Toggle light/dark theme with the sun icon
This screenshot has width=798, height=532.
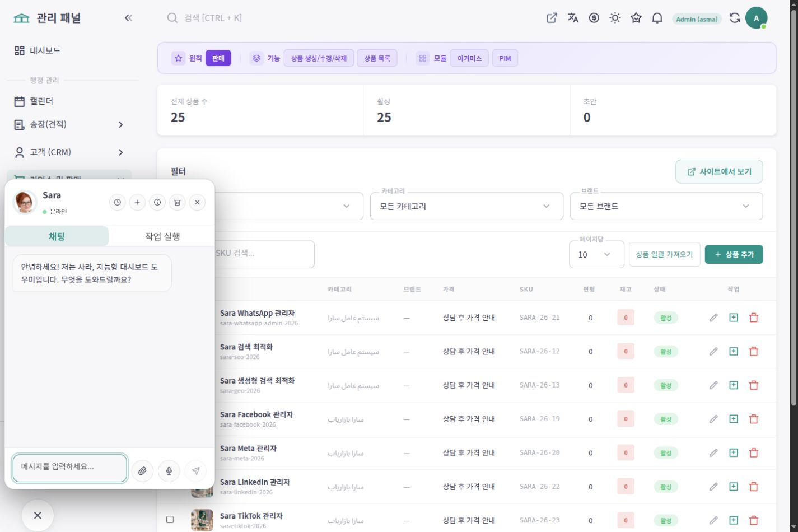[615, 18]
